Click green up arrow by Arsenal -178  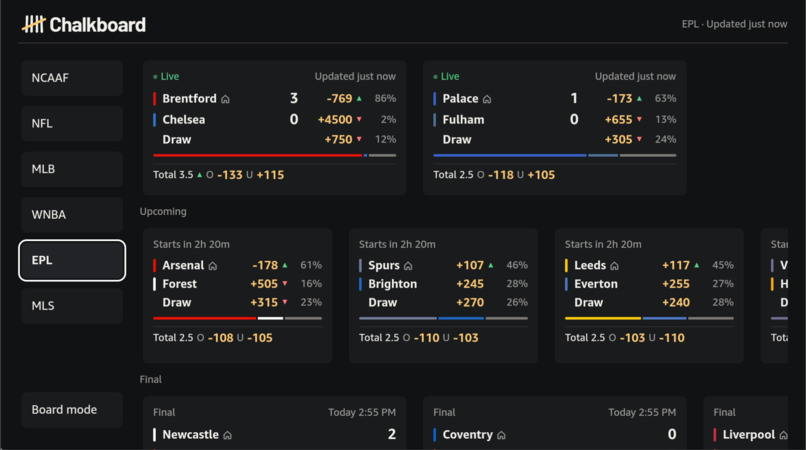285,265
